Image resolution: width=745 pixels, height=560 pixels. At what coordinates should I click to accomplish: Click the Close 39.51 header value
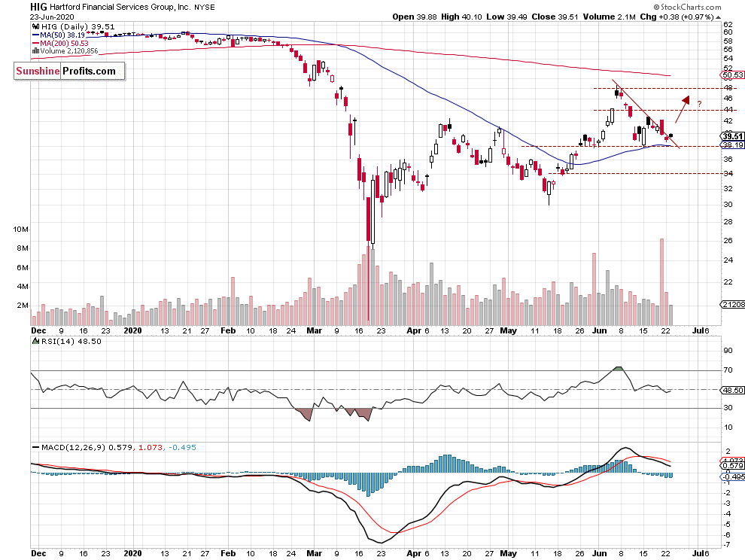[555, 17]
